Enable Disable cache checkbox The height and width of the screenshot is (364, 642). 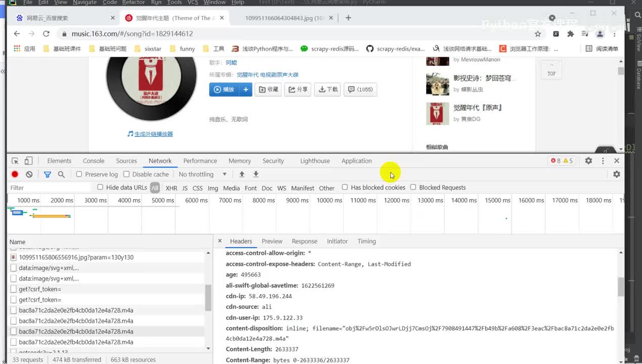point(126,174)
